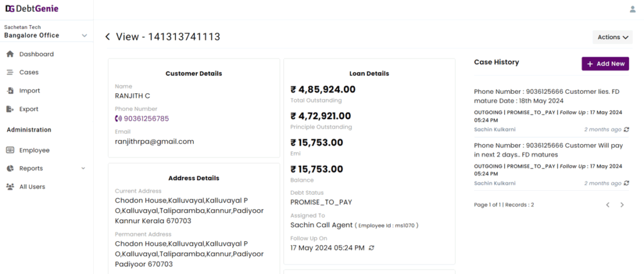This screenshot has width=644, height=274.
Task: Open the Actions dropdown
Action: [x=613, y=37]
